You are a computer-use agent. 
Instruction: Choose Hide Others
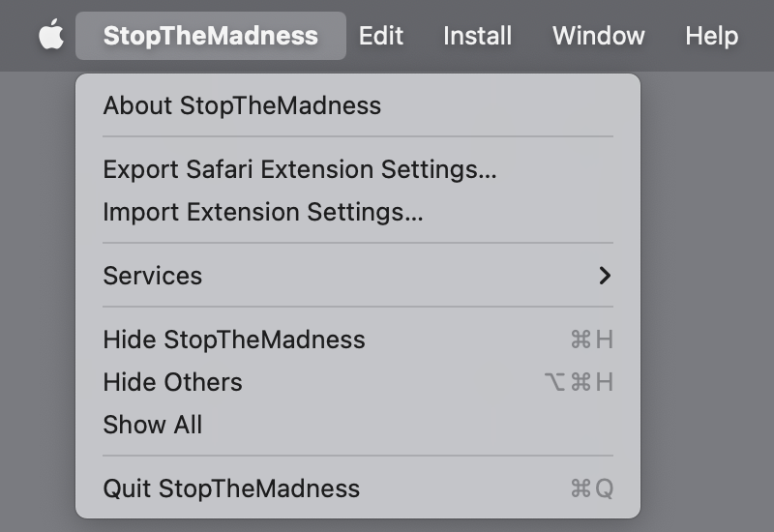pos(172,382)
